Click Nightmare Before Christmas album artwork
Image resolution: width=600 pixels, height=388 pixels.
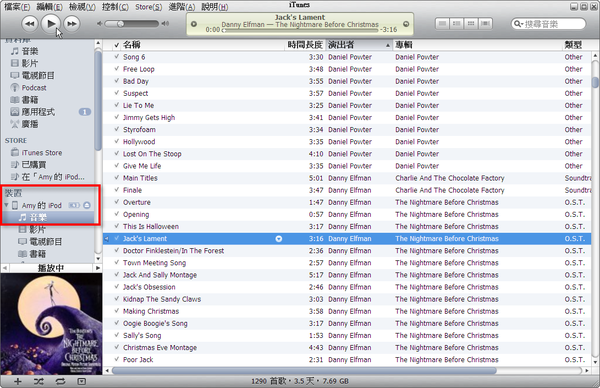51,324
